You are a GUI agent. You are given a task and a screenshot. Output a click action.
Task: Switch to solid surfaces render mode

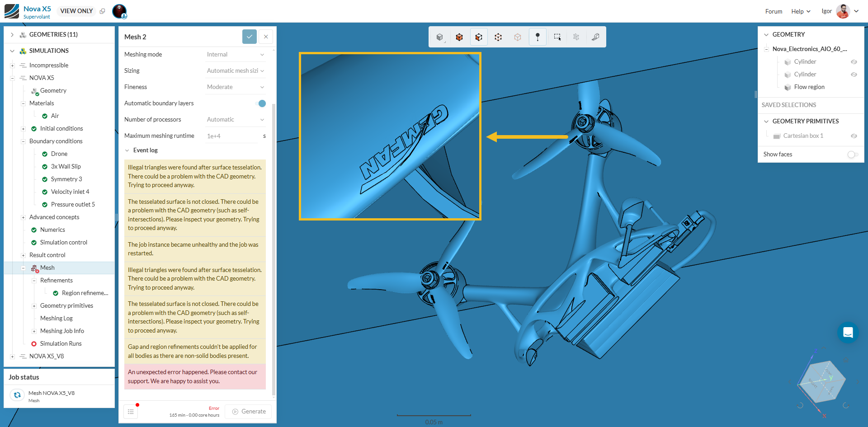click(x=459, y=37)
